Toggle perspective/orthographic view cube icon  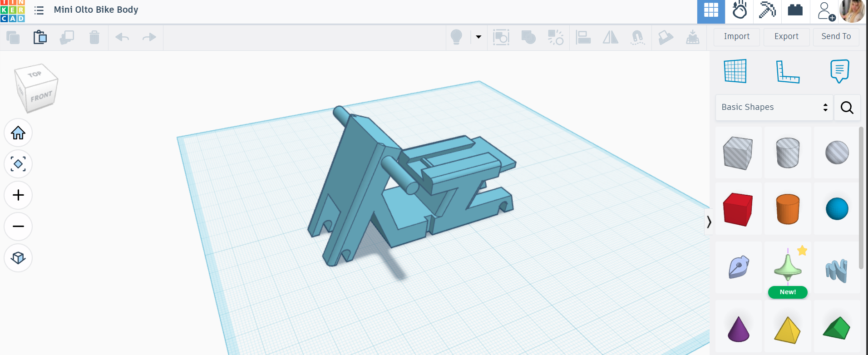click(x=18, y=258)
